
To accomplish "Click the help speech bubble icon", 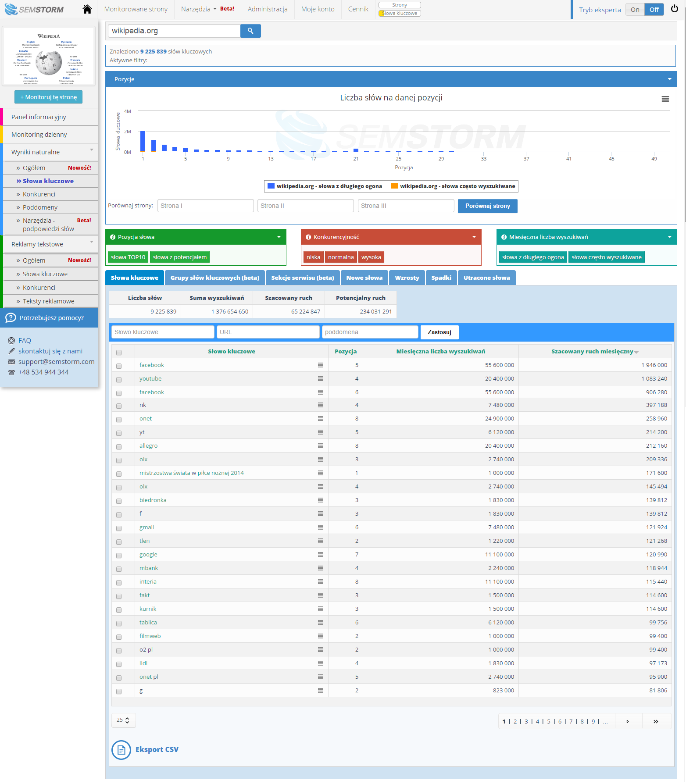I will click(11, 318).
